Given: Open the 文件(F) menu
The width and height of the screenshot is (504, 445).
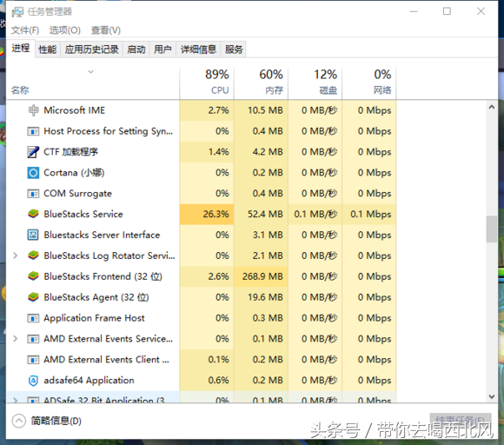Looking at the screenshot, I should [25, 30].
